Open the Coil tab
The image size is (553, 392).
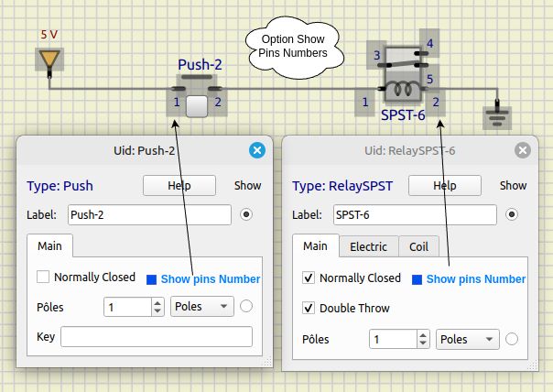coord(418,246)
